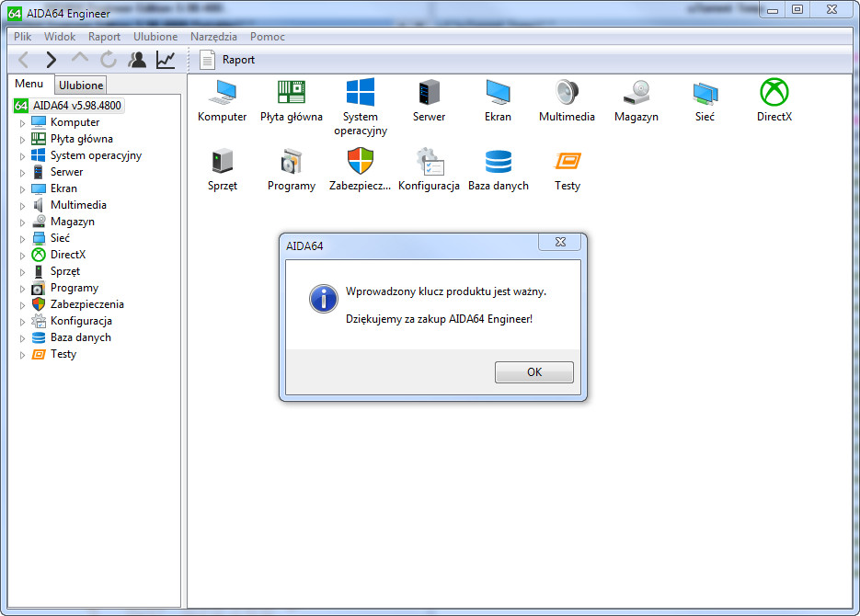Close the AIDA64 dialog with X
860x616 pixels.
[x=560, y=242]
